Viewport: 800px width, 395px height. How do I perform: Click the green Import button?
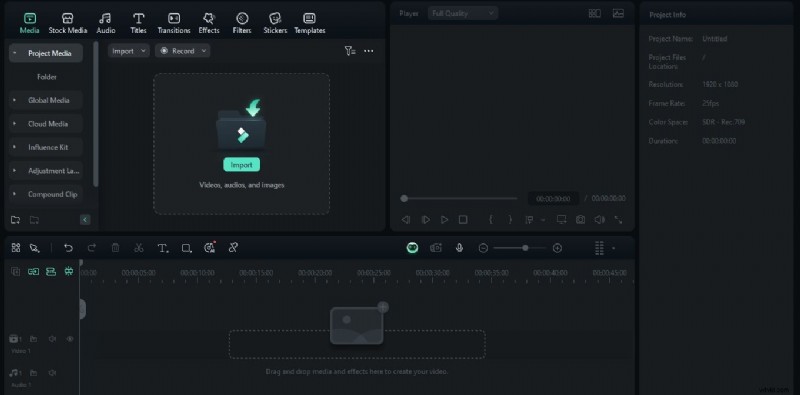click(x=241, y=165)
